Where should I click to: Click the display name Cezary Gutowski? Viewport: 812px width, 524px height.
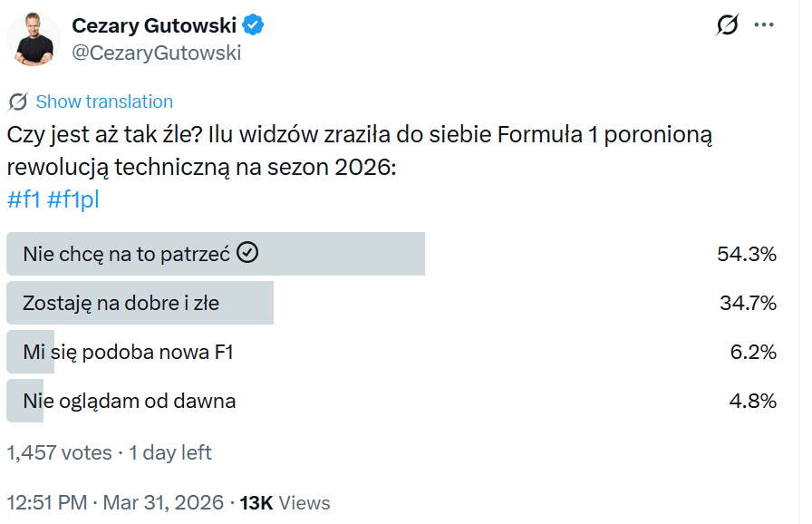(154, 25)
